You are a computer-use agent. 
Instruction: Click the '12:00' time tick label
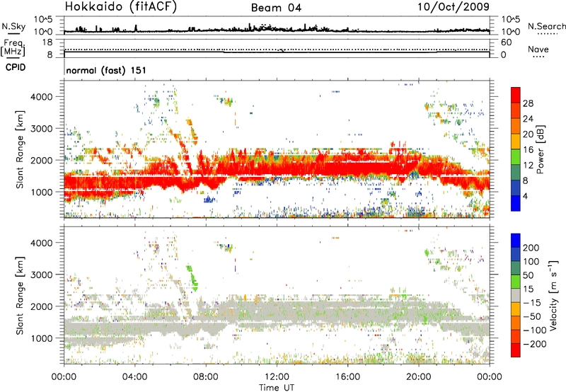click(x=277, y=377)
